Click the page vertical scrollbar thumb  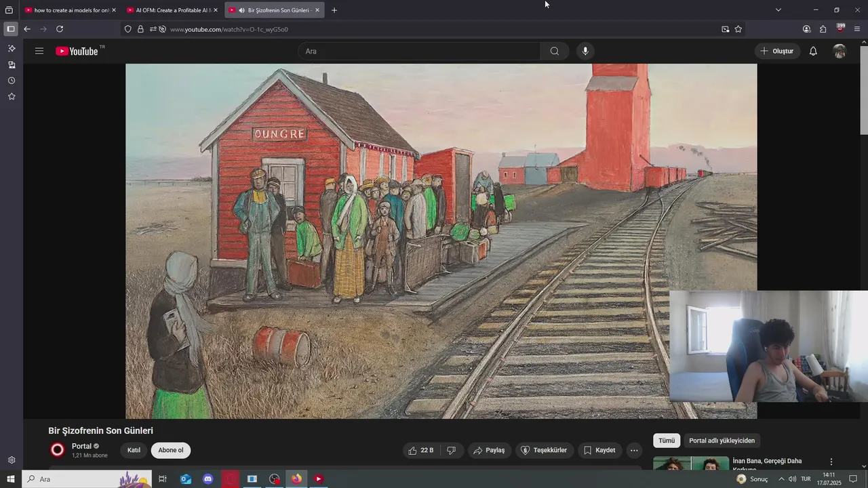coord(863,91)
